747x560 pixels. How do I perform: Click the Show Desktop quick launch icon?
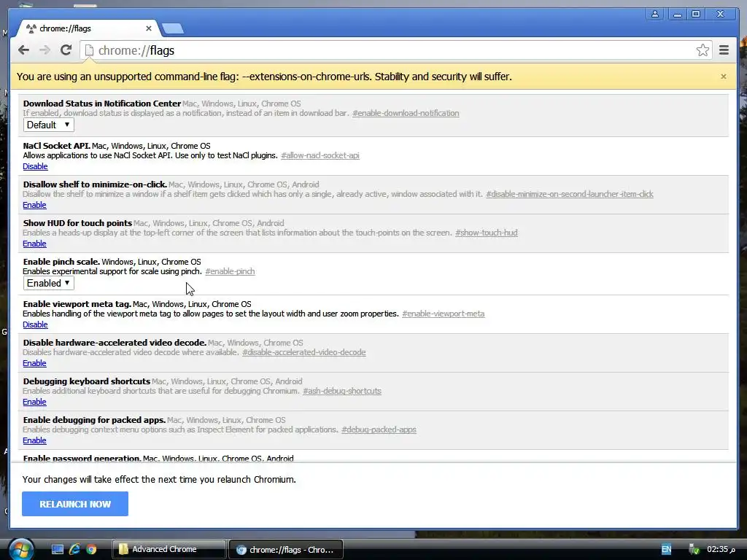(57, 549)
